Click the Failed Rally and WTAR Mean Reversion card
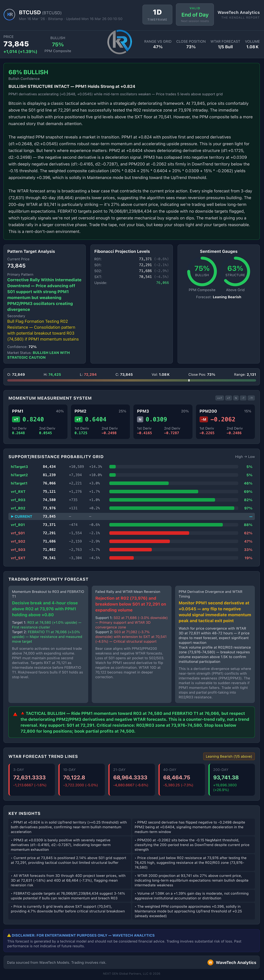The image size is (264, 980). (x=132, y=644)
